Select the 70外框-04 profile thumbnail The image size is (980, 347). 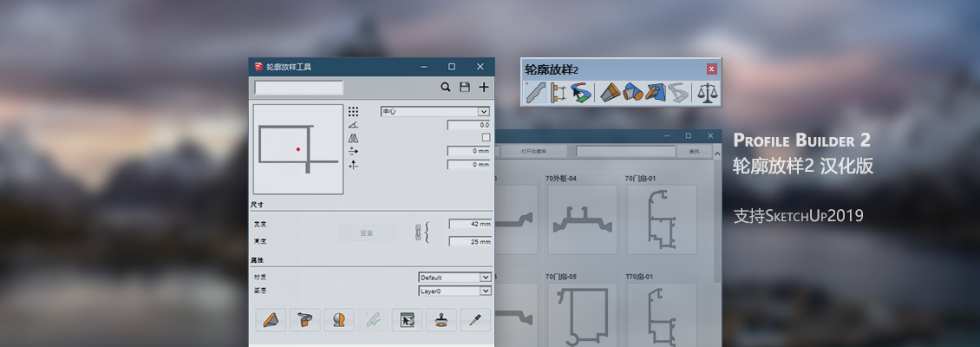pyautogui.click(x=582, y=219)
